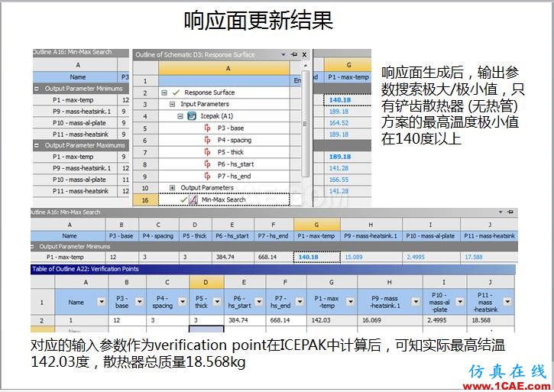Open the Name column filter dropdown

[102, 302]
